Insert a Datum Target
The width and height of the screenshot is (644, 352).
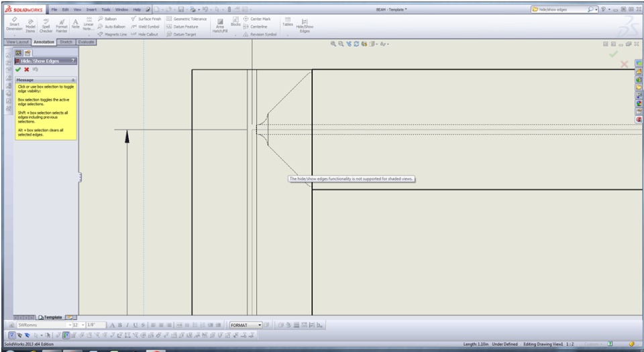click(x=181, y=34)
